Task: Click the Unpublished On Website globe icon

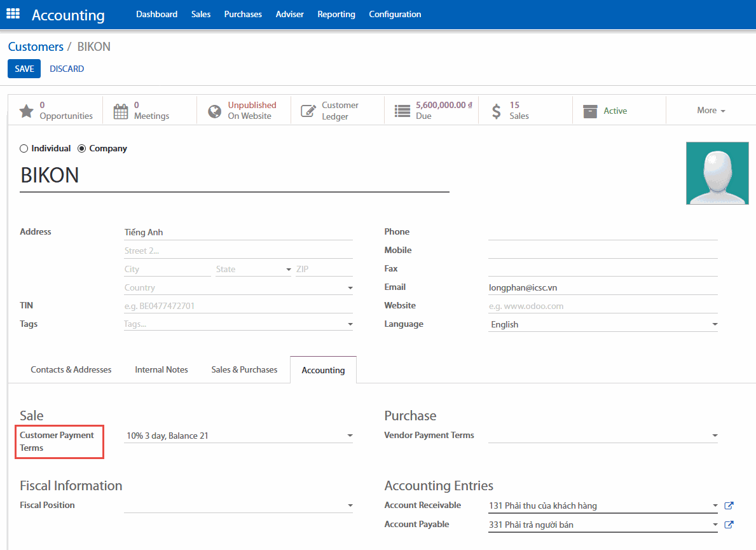Action: [215, 111]
